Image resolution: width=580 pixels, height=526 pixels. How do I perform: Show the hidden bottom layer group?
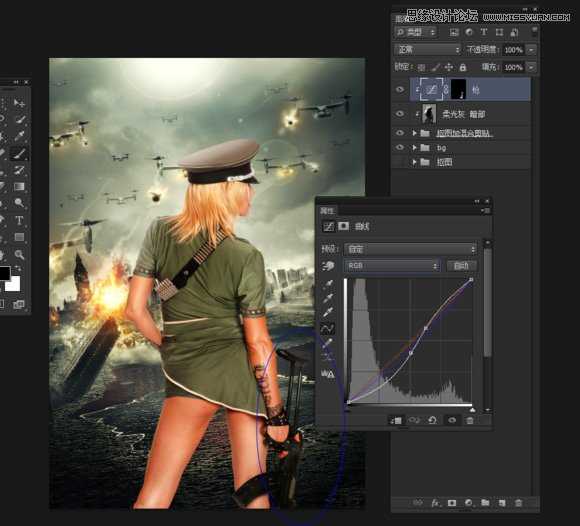tap(400, 162)
